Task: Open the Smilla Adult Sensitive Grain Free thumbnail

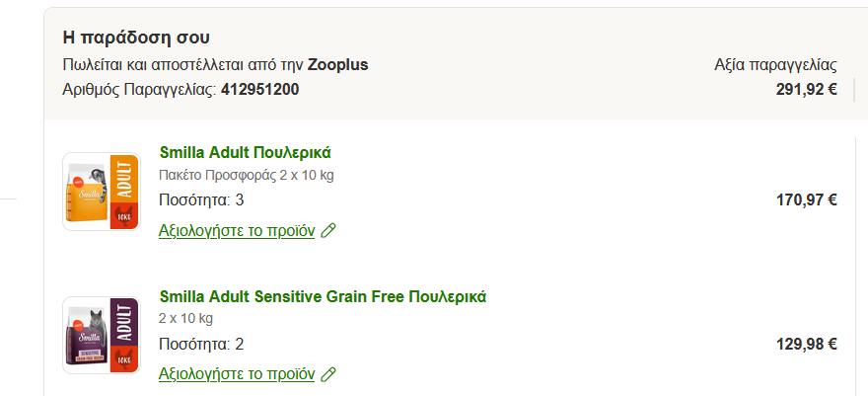Action: click(101, 335)
